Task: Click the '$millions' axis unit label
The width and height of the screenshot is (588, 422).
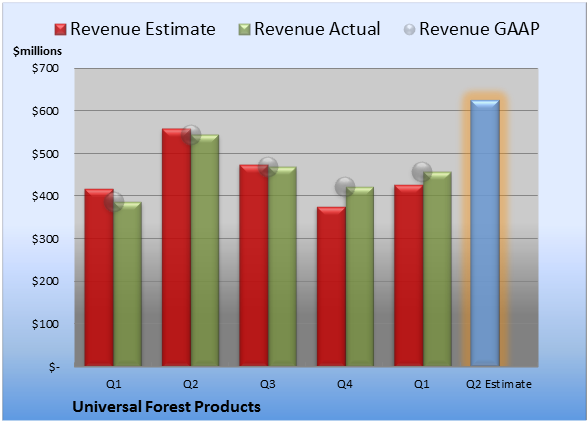Action: pyautogui.click(x=37, y=51)
